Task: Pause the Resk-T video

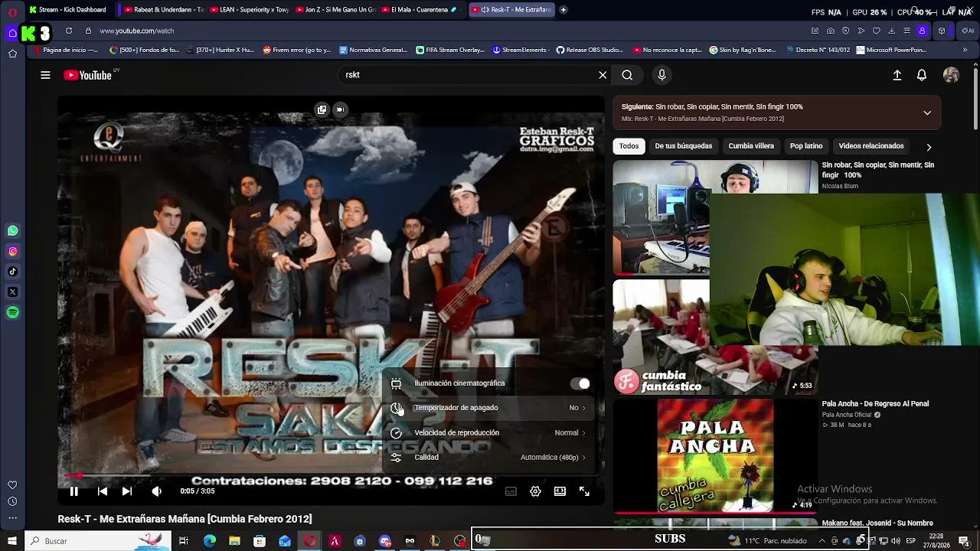Action: click(74, 491)
